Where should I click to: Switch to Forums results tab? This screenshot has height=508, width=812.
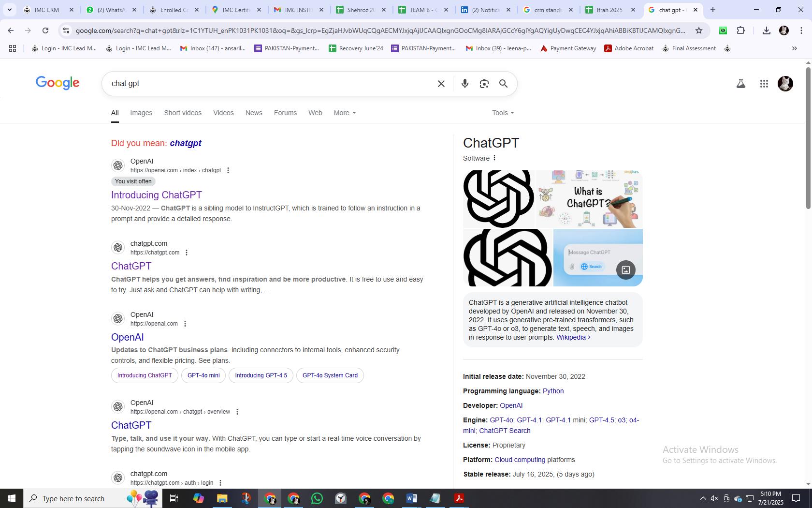coord(285,113)
